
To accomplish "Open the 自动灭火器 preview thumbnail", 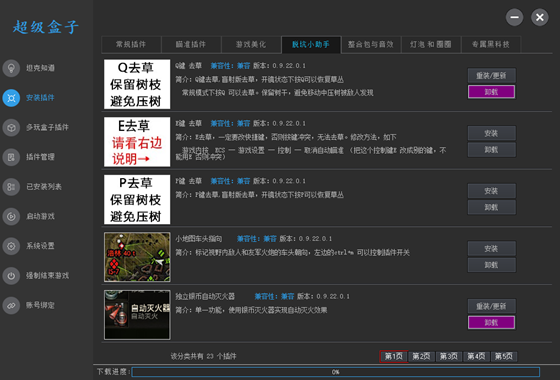I will pyautogui.click(x=137, y=315).
